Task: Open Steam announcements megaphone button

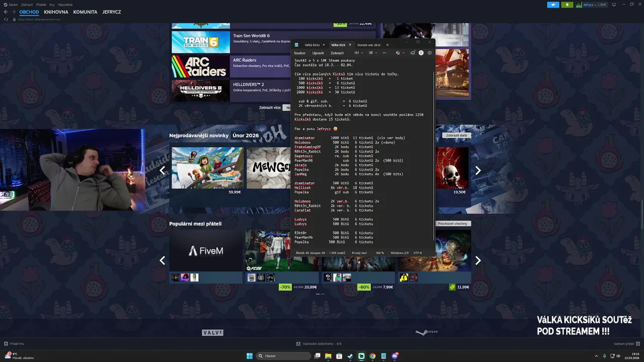Action: coord(553,5)
